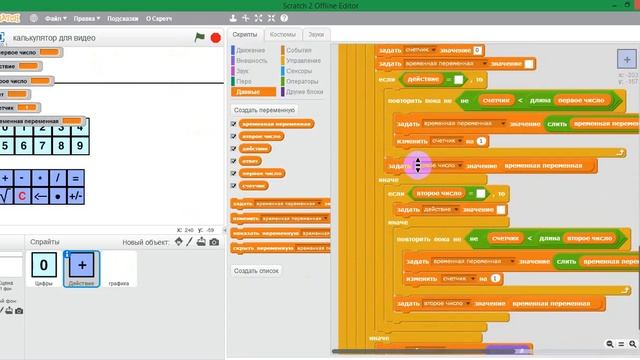Switch to the Скрипты tab
The image size is (640, 360).
coord(245,34)
